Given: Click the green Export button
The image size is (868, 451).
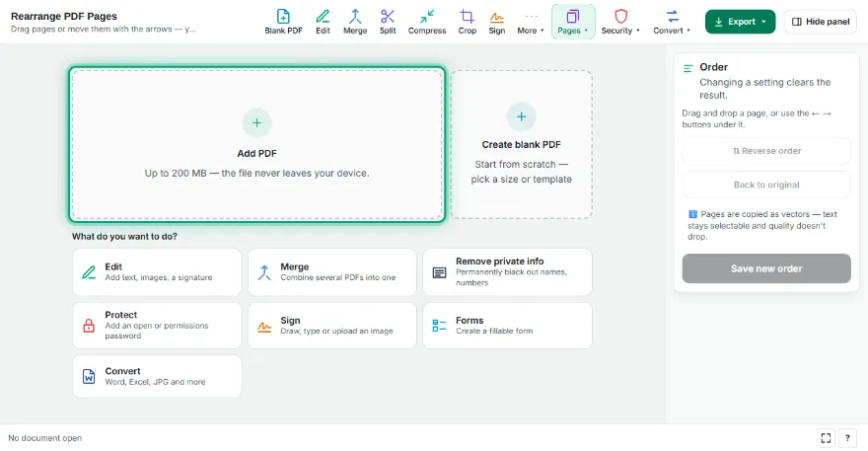Looking at the screenshot, I should [740, 22].
